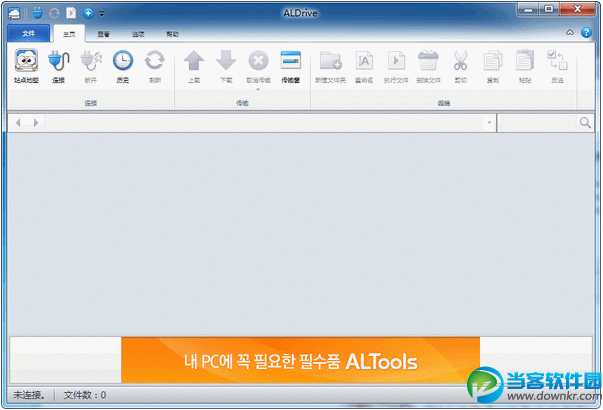
Task: Click the quick-access refresh icon in title bar
Action: (x=54, y=13)
